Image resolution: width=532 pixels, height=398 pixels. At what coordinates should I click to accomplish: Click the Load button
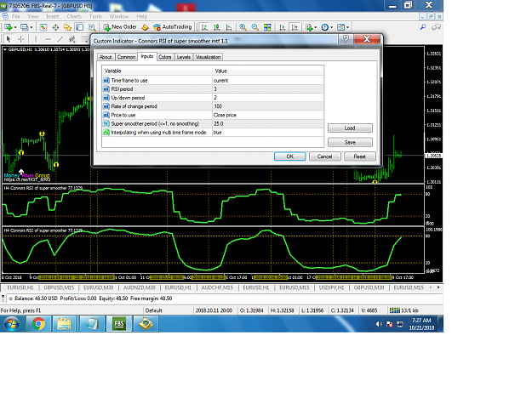pyautogui.click(x=350, y=128)
